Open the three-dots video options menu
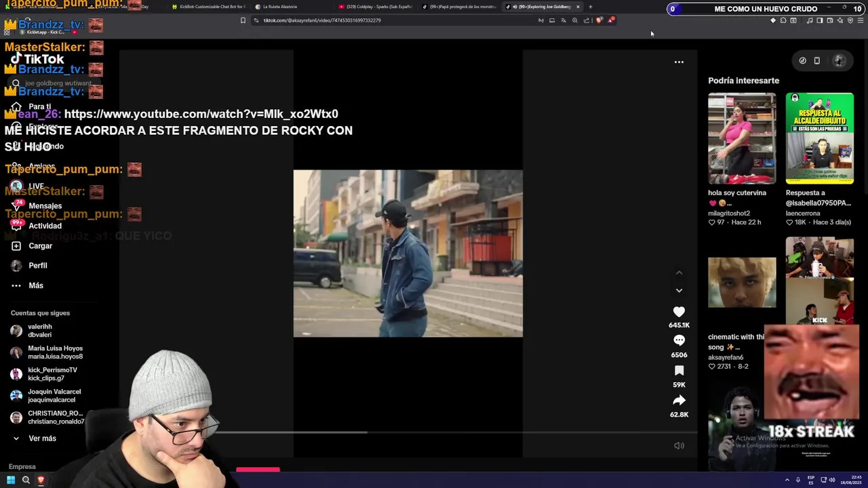The width and height of the screenshot is (868, 488). pos(679,62)
